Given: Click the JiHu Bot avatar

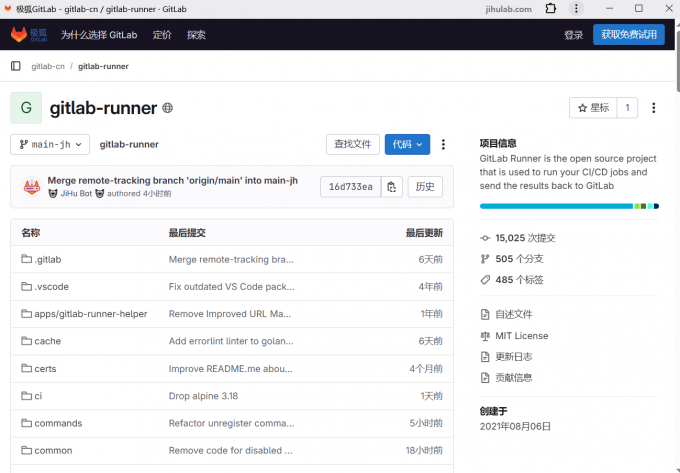Looking at the screenshot, I should click(32, 187).
